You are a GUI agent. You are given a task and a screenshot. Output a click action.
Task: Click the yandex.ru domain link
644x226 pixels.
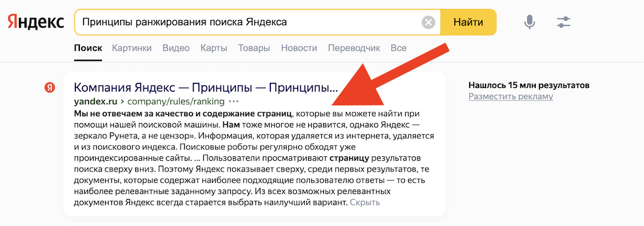pyautogui.click(x=96, y=101)
